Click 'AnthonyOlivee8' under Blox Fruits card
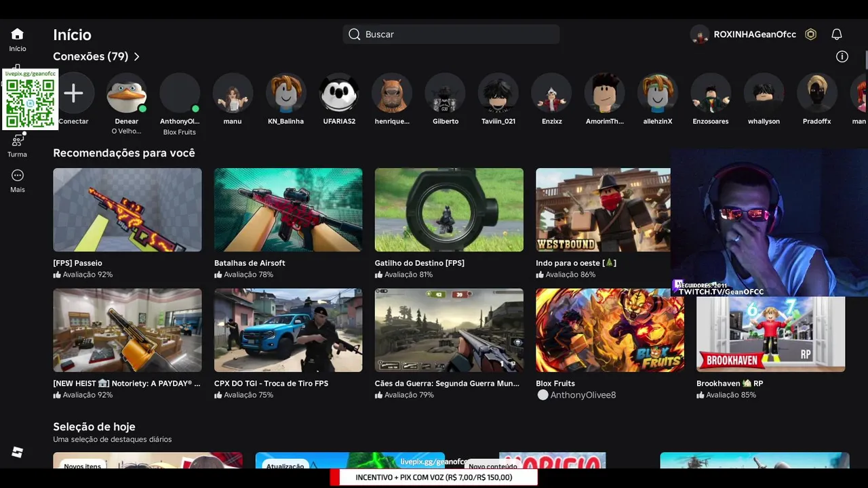Screen dimensions: 868x488 click(583, 395)
